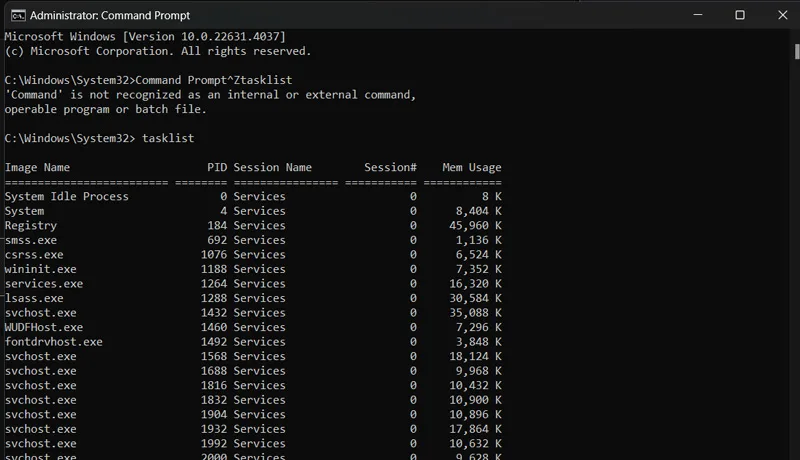
Task: Click the 'services.exe' process name
Action: 44,284
